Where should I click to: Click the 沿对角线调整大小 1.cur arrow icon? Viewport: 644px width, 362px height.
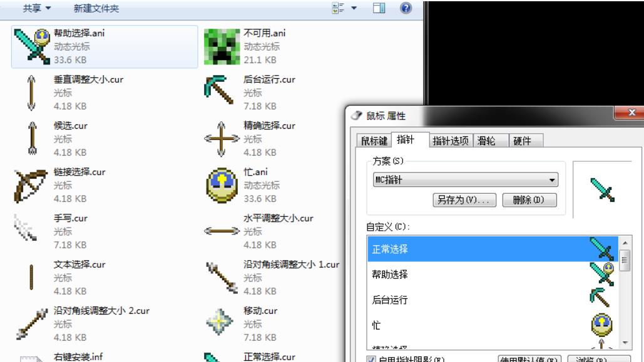tap(222, 278)
